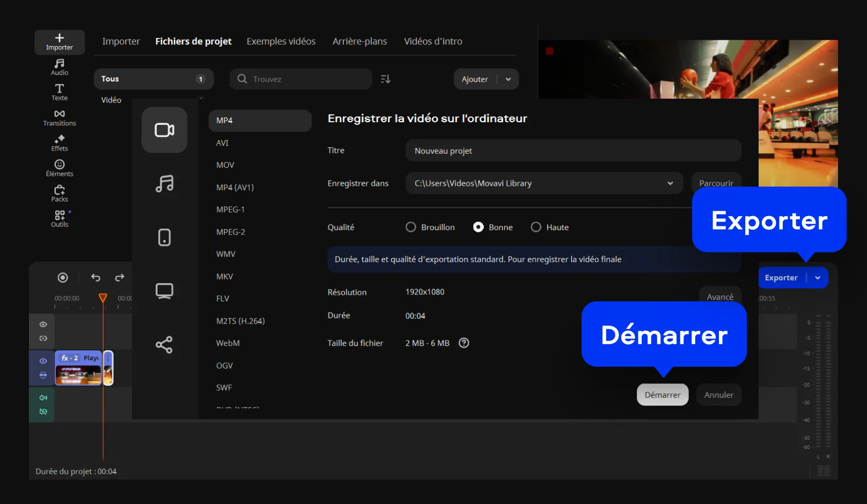Image resolution: width=867 pixels, height=504 pixels.
Task: Switch to the Exemples vidéos tab
Action: click(x=281, y=41)
